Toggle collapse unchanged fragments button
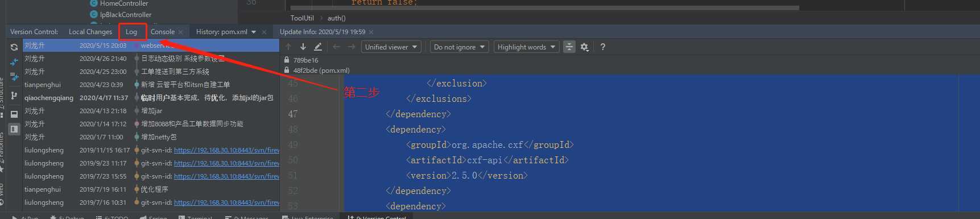The image size is (980, 219). point(569,47)
